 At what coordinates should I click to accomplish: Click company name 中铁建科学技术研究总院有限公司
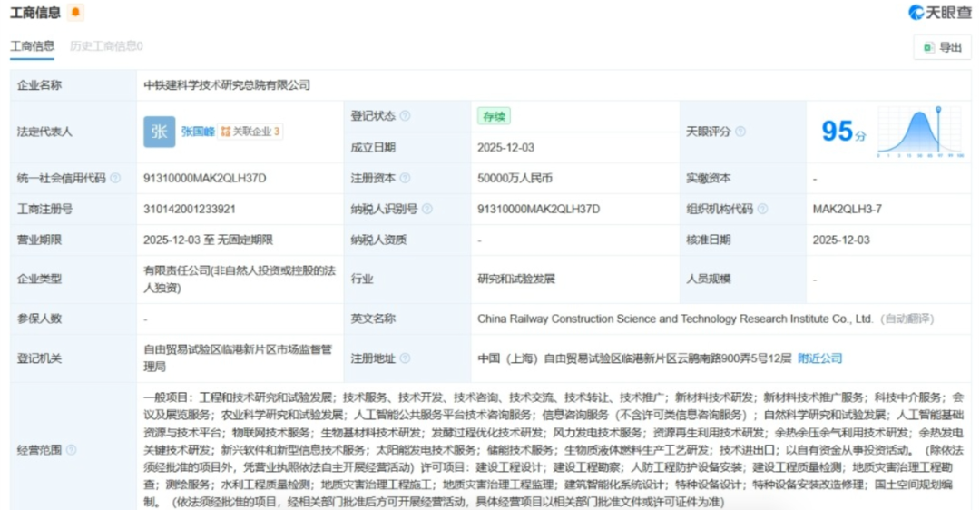pyautogui.click(x=227, y=85)
